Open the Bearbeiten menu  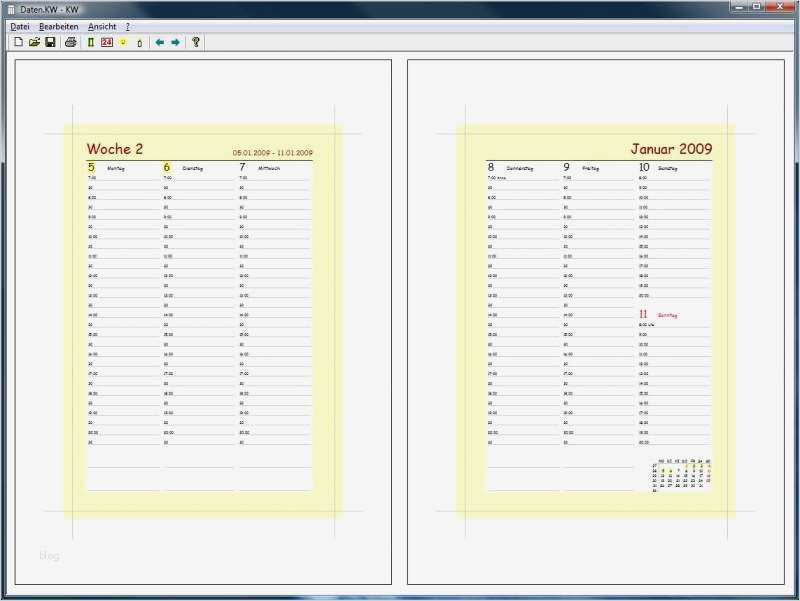tap(59, 27)
